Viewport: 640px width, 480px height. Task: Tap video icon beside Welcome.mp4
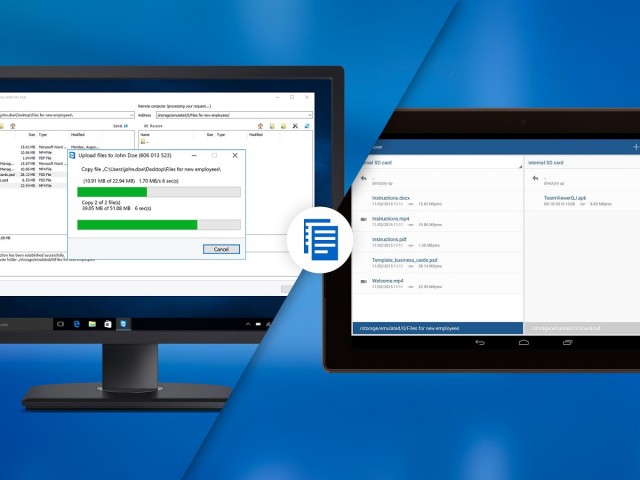point(364,282)
